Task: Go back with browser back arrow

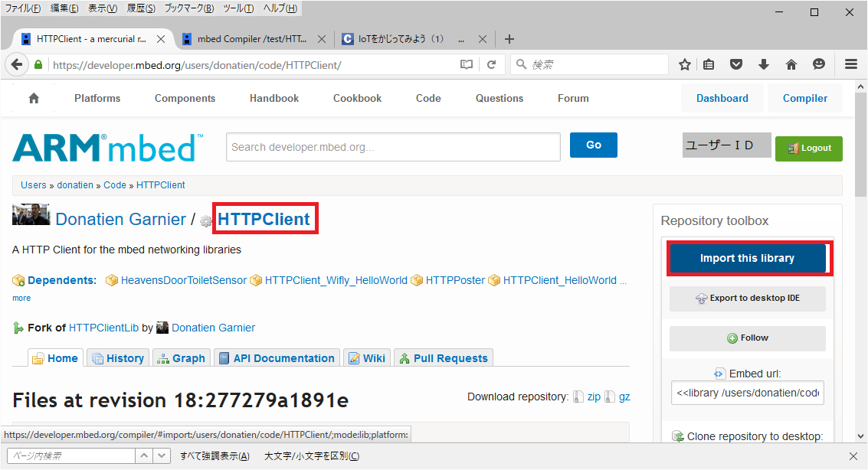Action: point(17,65)
